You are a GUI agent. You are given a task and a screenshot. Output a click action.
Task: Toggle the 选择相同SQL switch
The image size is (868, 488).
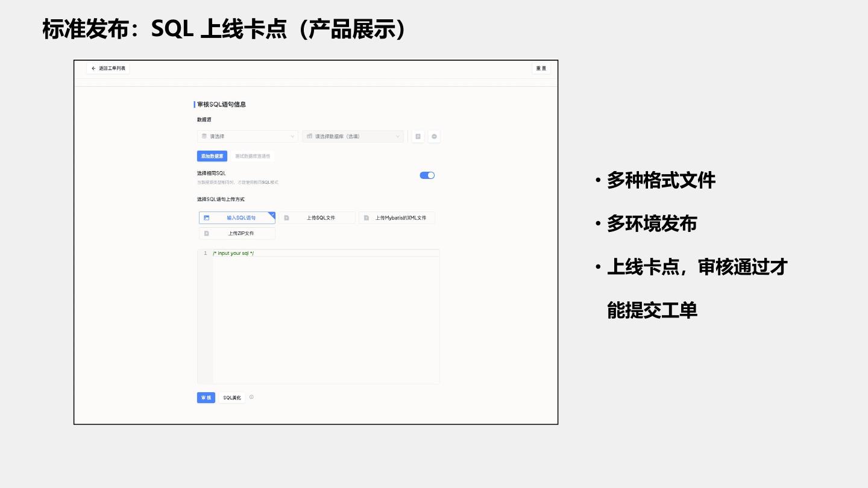pyautogui.click(x=427, y=175)
